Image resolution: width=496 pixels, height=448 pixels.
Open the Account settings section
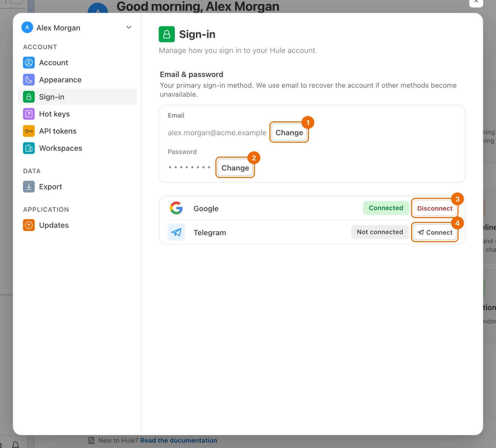pyautogui.click(x=77, y=63)
